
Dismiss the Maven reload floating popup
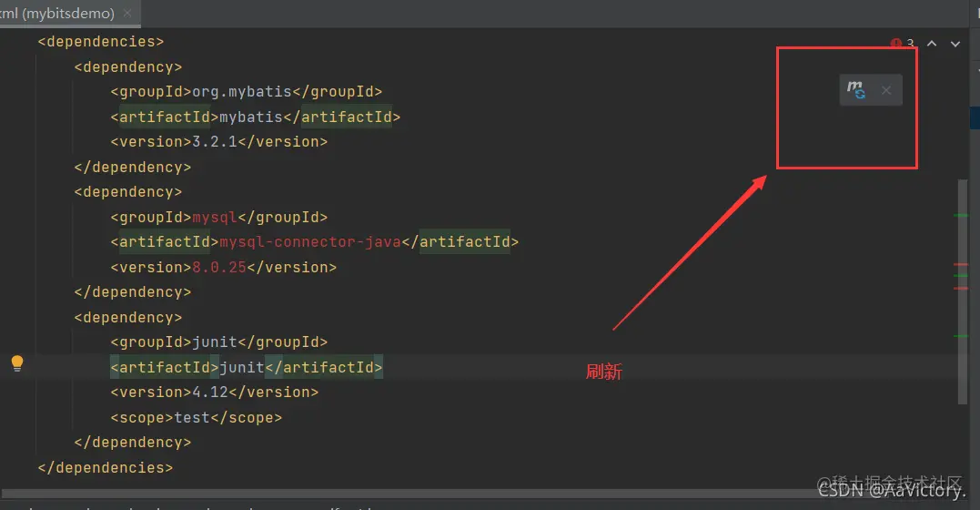(886, 90)
